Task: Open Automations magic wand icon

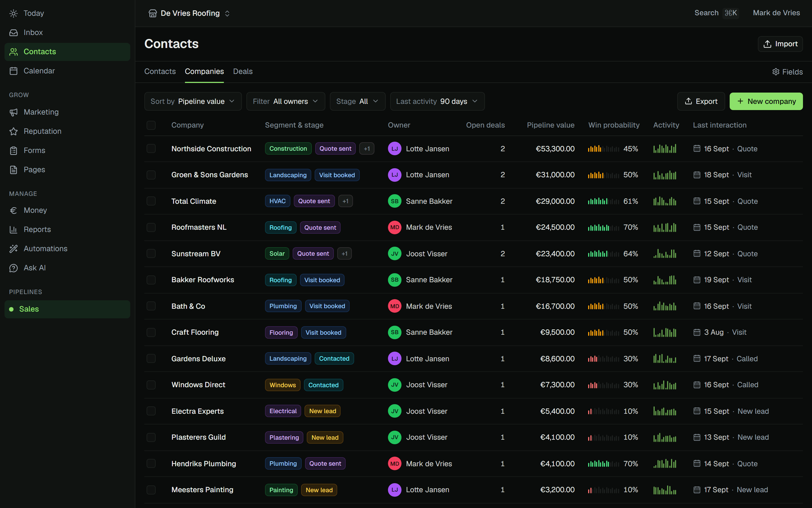Action: pyautogui.click(x=14, y=249)
